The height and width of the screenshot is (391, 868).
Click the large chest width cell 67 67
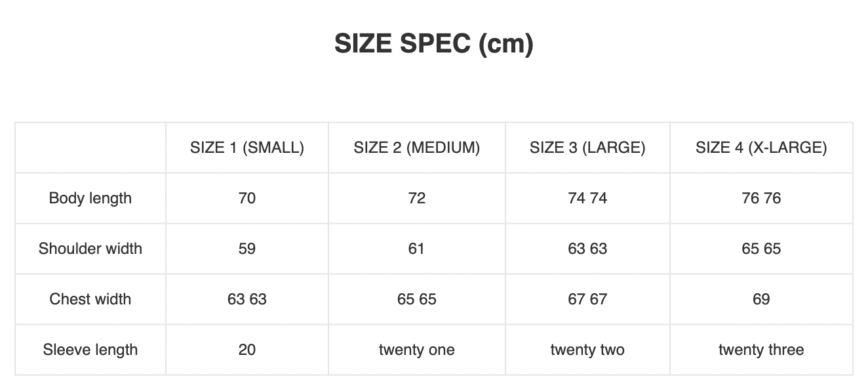587,299
